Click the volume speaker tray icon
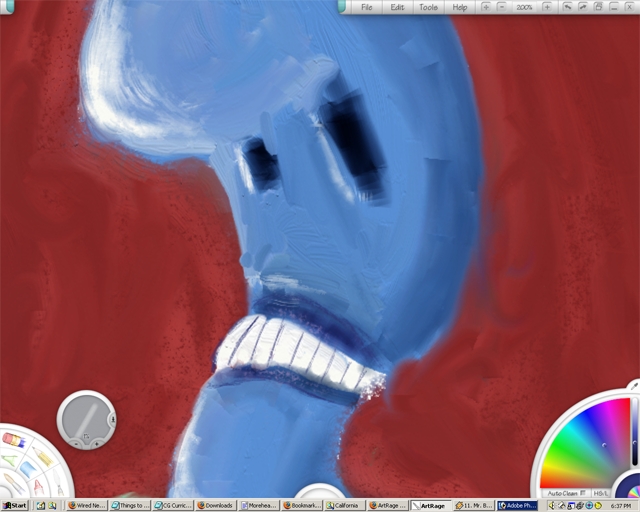The image size is (640, 512). (552, 506)
